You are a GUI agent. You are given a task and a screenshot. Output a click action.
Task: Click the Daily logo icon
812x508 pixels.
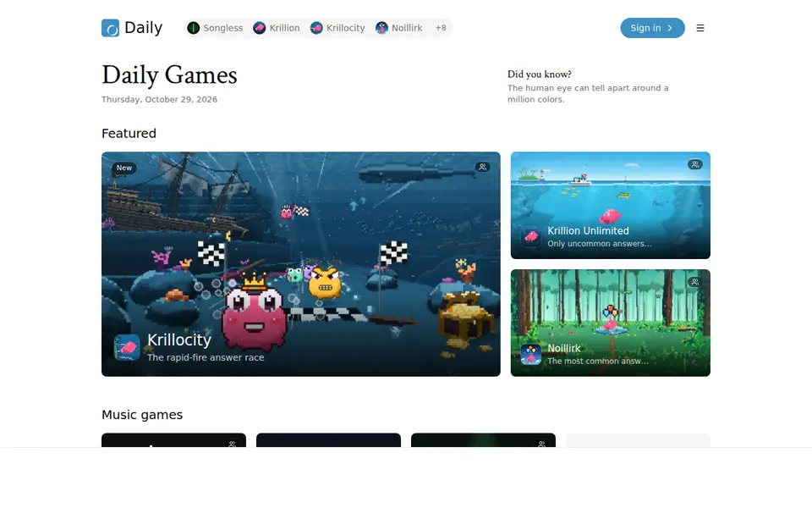click(110, 28)
